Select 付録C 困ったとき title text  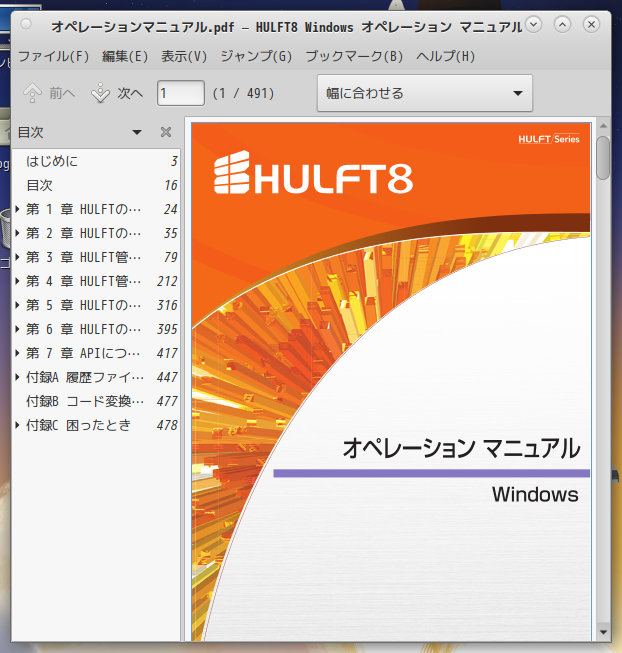[x=79, y=425]
